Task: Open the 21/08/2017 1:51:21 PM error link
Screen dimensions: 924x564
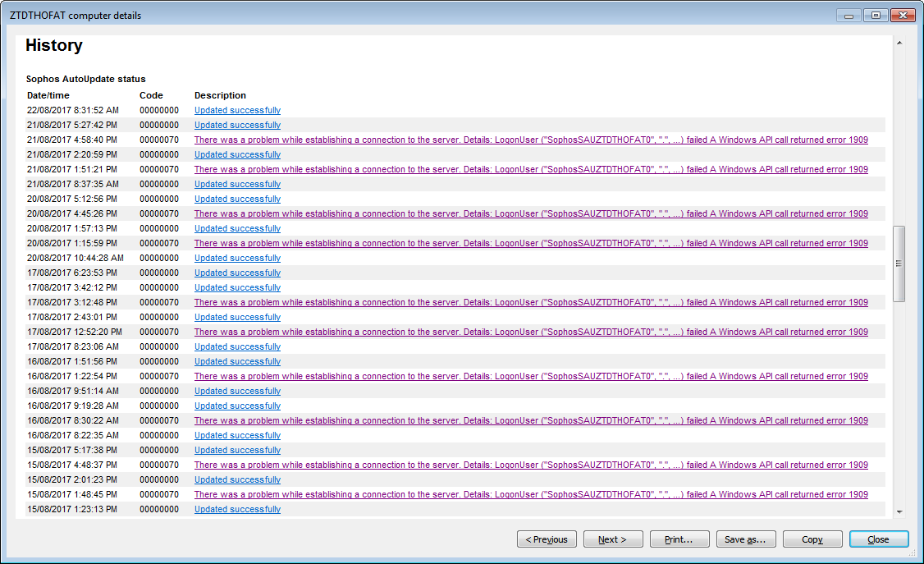Action: (531, 169)
